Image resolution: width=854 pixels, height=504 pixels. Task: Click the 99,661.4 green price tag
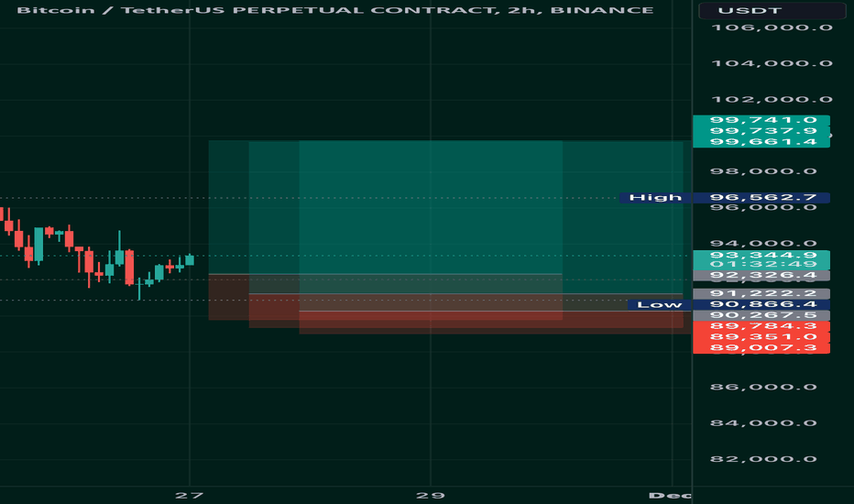pos(761,142)
